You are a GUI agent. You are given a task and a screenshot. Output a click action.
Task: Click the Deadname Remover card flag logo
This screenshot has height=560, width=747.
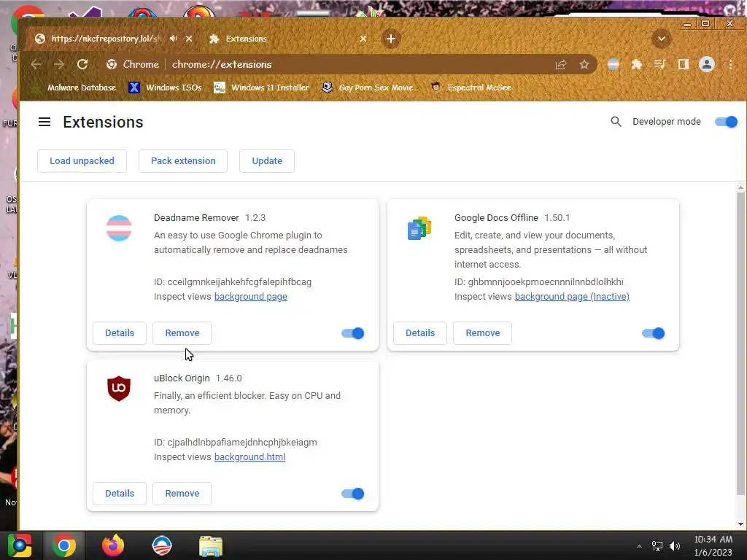click(x=119, y=228)
